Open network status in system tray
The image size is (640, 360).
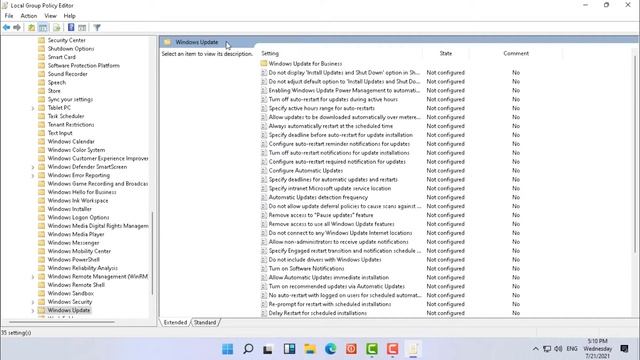(x=547, y=349)
